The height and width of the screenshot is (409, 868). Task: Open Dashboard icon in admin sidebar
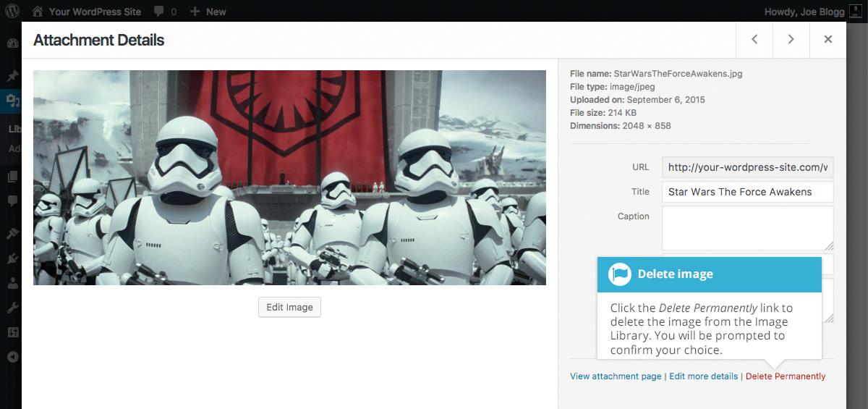(x=12, y=43)
